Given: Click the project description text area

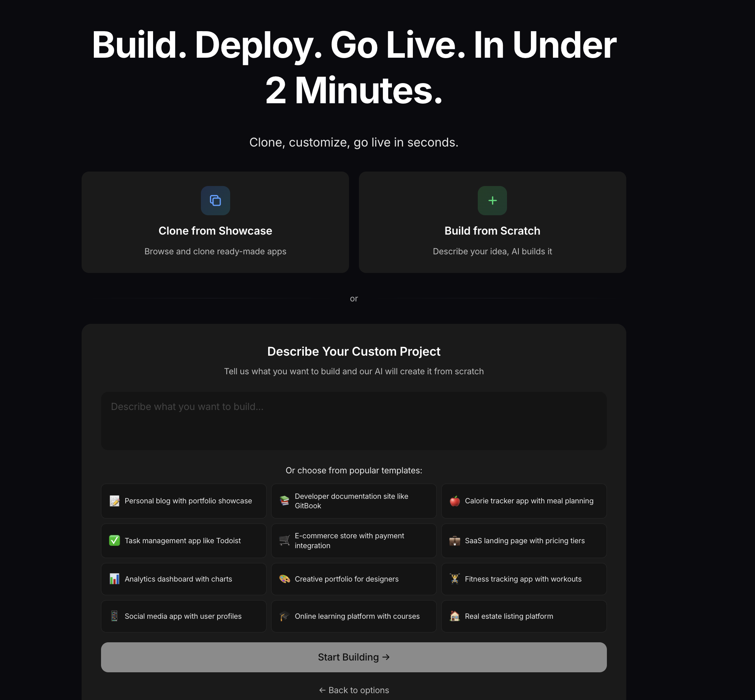Looking at the screenshot, I should pyautogui.click(x=354, y=421).
